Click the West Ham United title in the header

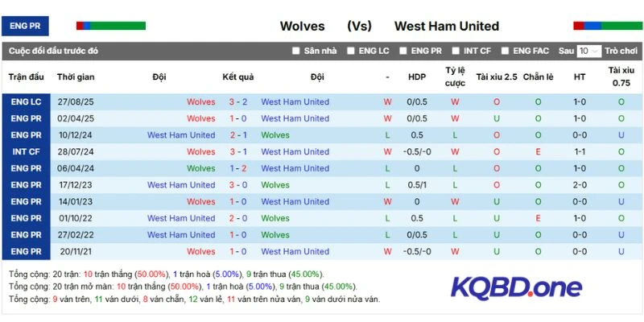[447, 26]
